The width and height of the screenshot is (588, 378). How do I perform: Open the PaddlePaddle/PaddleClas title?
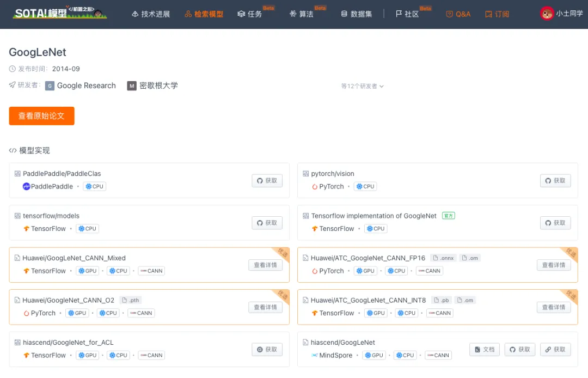tap(62, 174)
